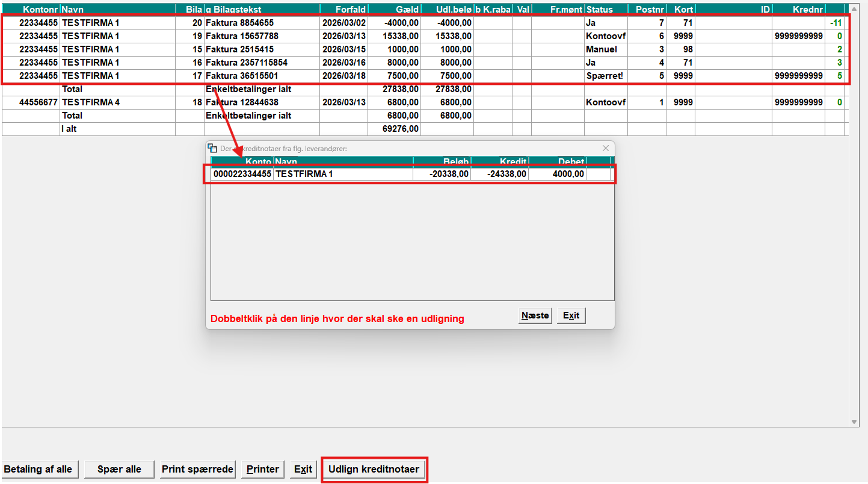Select row 000022334455 TESTFIRMA 1 in dialog

pos(413,174)
